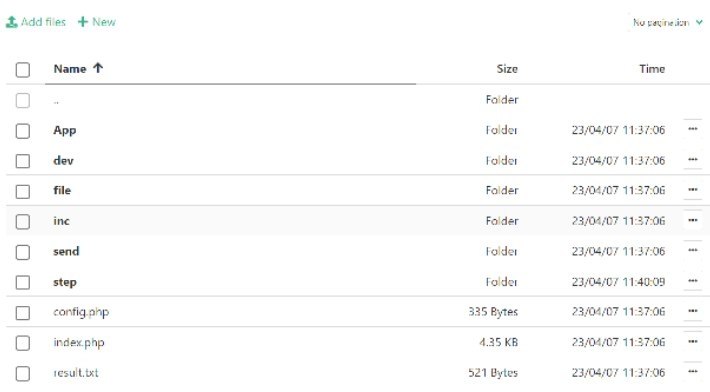Tick the select-all checkbox in header
The height and width of the screenshot is (392, 710).
[x=23, y=70]
